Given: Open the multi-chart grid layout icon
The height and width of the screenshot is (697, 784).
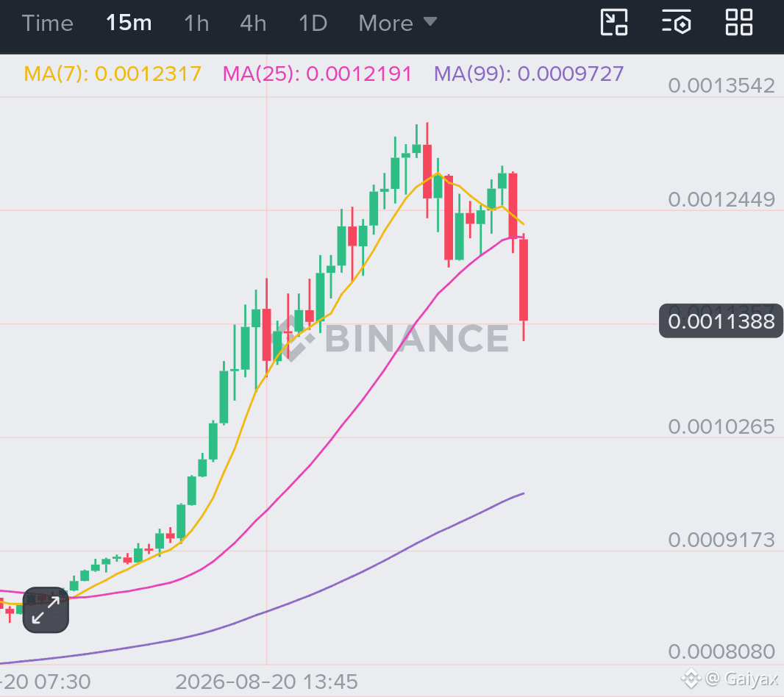Looking at the screenshot, I should [x=739, y=23].
